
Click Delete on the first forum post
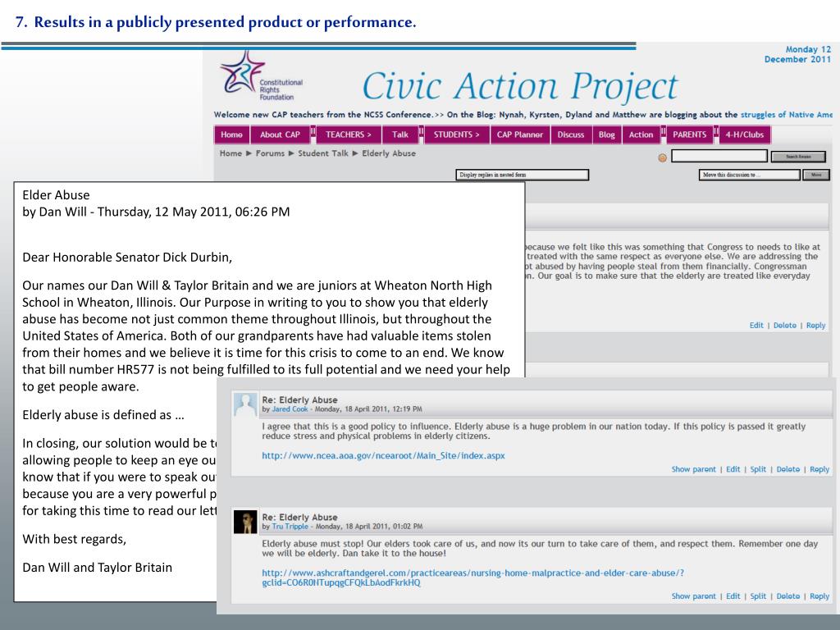point(785,325)
